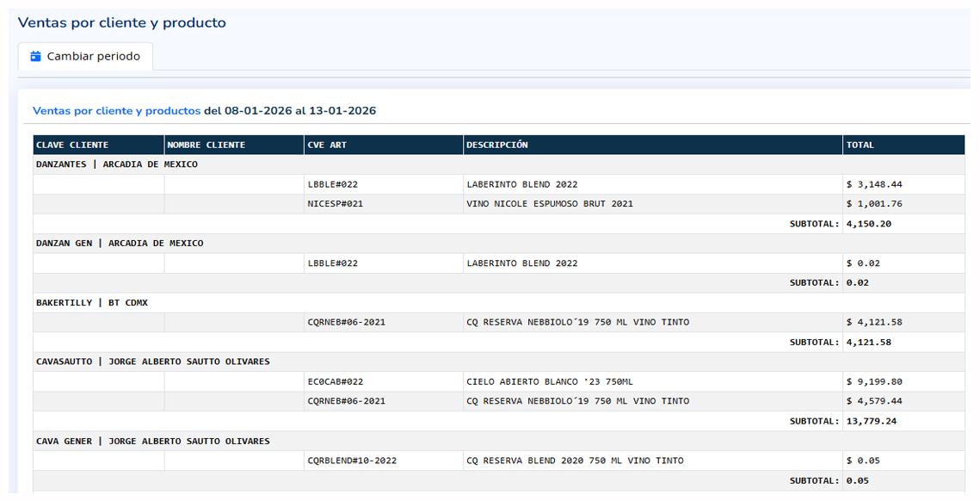980x501 pixels.
Task: Click the calendar icon in Cambiar periodo tab
Action: [x=35, y=57]
